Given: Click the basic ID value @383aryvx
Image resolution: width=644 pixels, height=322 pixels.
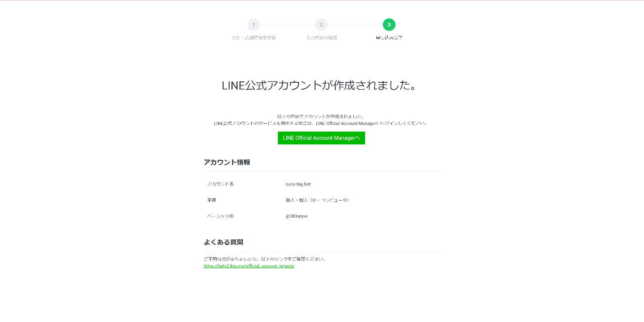Looking at the screenshot, I should (297, 216).
